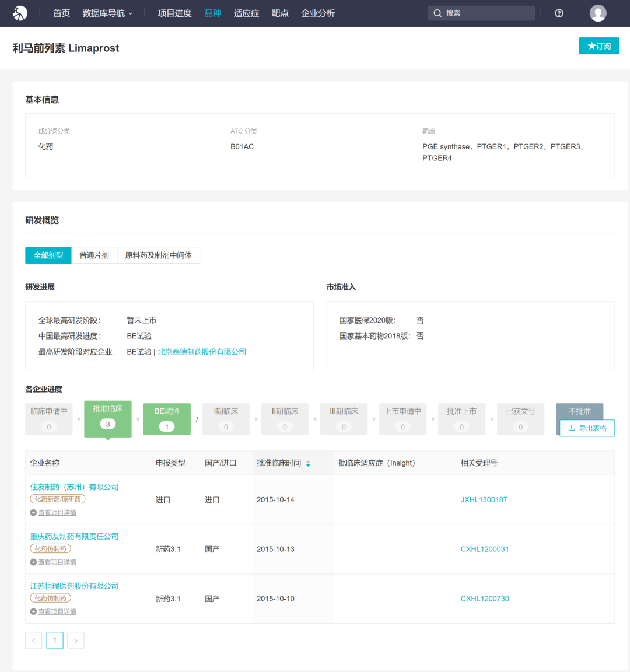Screen dimensions: 630x672
Task: Click ATC value B01AC
Action: (x=242, y=146)
